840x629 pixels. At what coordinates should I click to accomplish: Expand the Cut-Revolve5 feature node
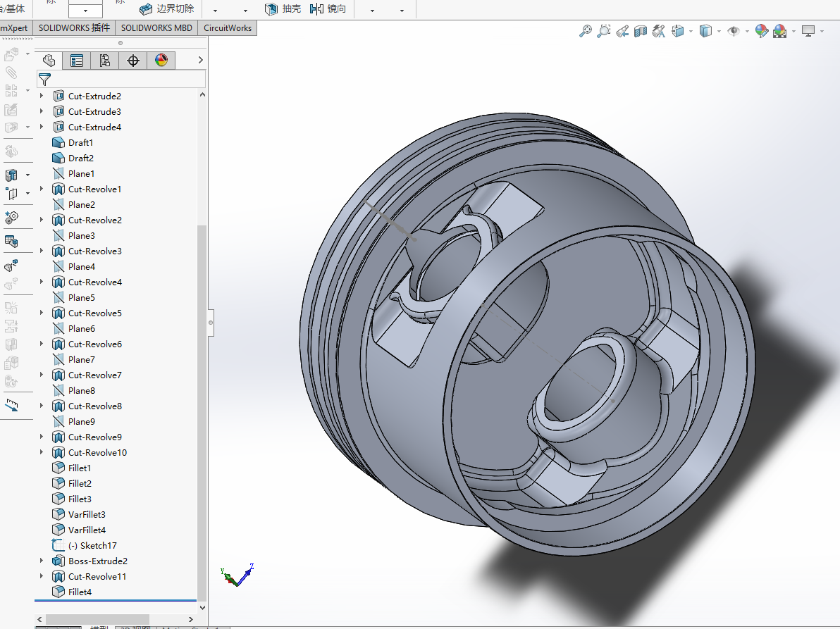coord(42,313)
